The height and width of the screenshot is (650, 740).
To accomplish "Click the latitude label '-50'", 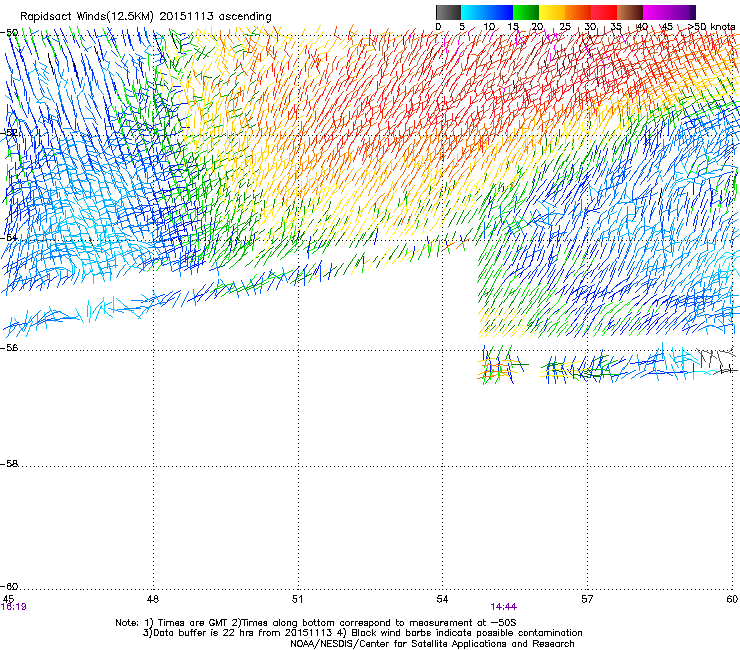I will (9, 33).
